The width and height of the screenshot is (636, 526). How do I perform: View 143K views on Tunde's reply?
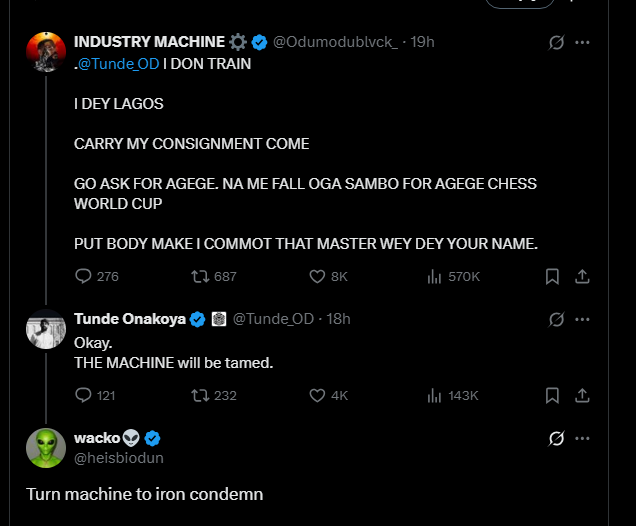click(x=435, y=395)
